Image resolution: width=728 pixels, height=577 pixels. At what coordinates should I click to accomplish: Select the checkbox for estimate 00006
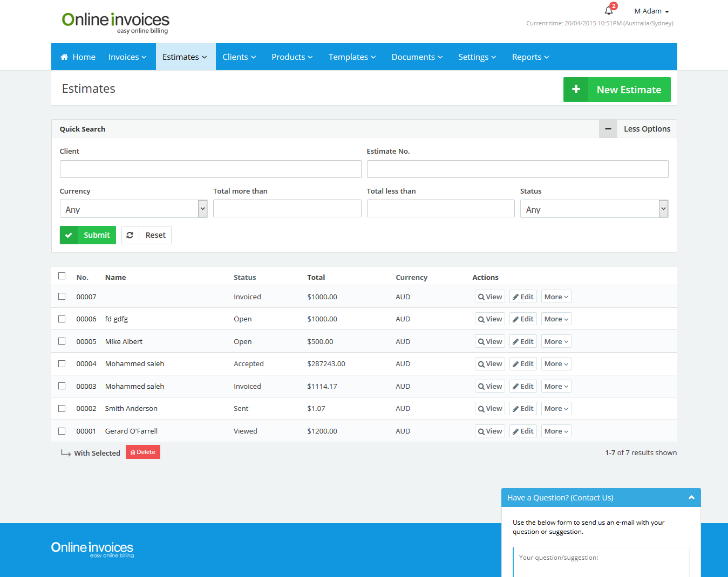click(62, 319)
